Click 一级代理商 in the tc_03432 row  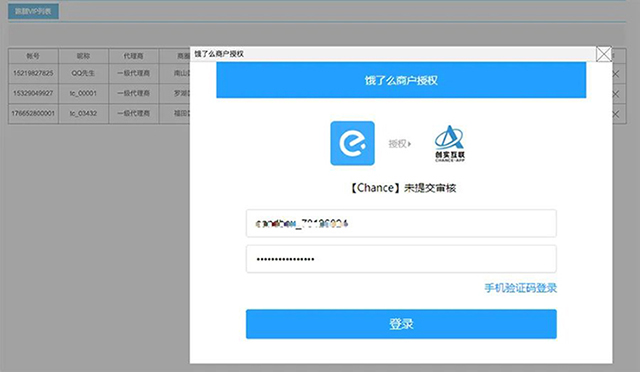(133, 114)
